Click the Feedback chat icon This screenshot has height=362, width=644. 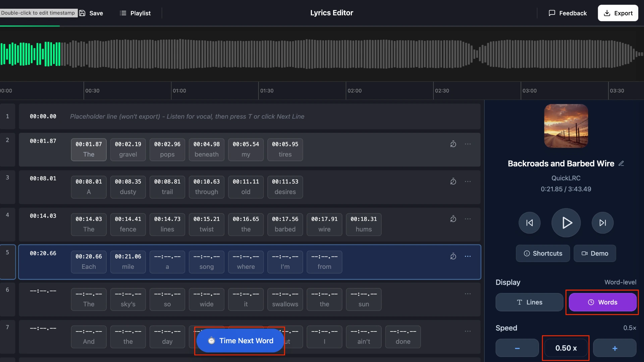click(552, 13)
